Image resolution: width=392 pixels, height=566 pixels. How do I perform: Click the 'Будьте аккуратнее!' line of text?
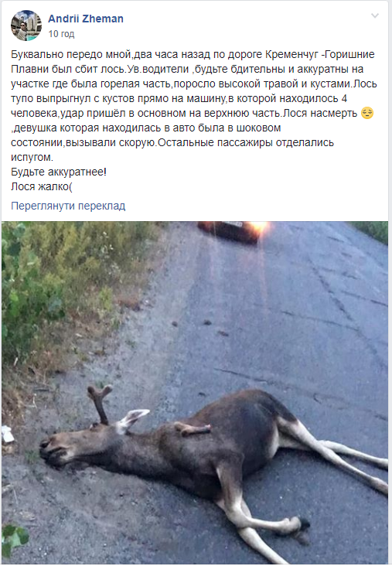pos(59,172)
